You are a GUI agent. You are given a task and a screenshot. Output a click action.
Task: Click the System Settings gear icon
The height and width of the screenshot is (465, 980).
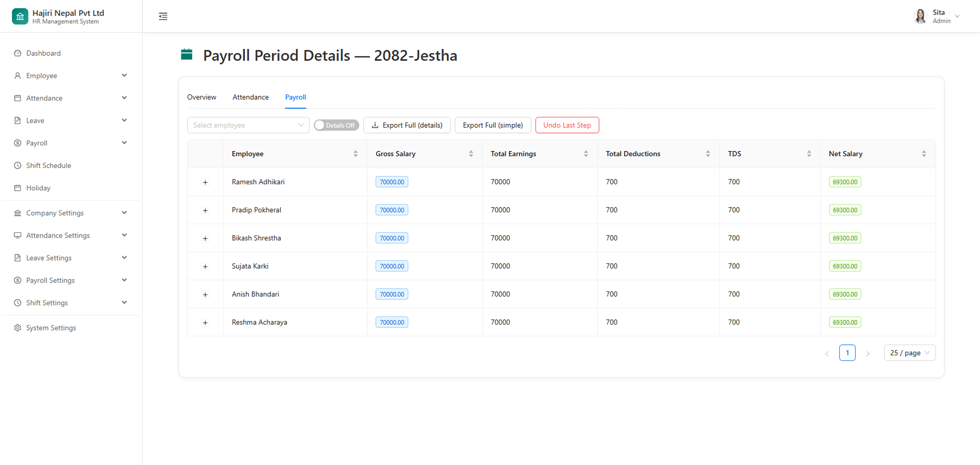tap(18, 328)
